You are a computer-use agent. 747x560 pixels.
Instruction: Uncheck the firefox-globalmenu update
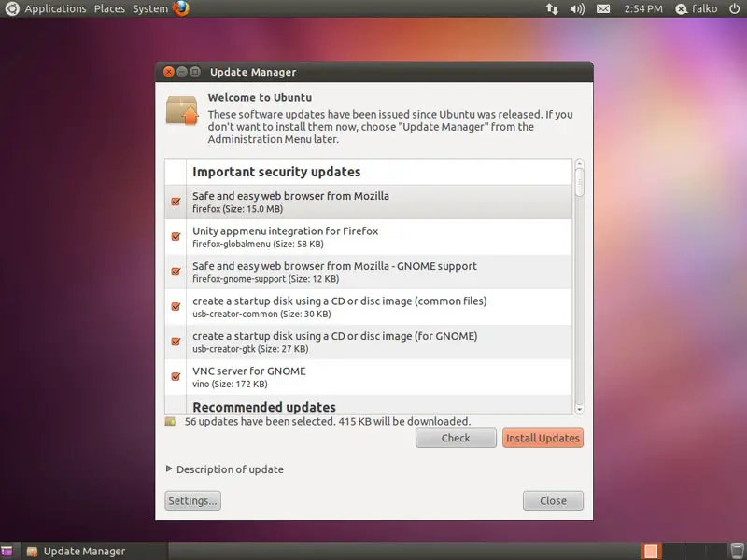pos(176,237)
